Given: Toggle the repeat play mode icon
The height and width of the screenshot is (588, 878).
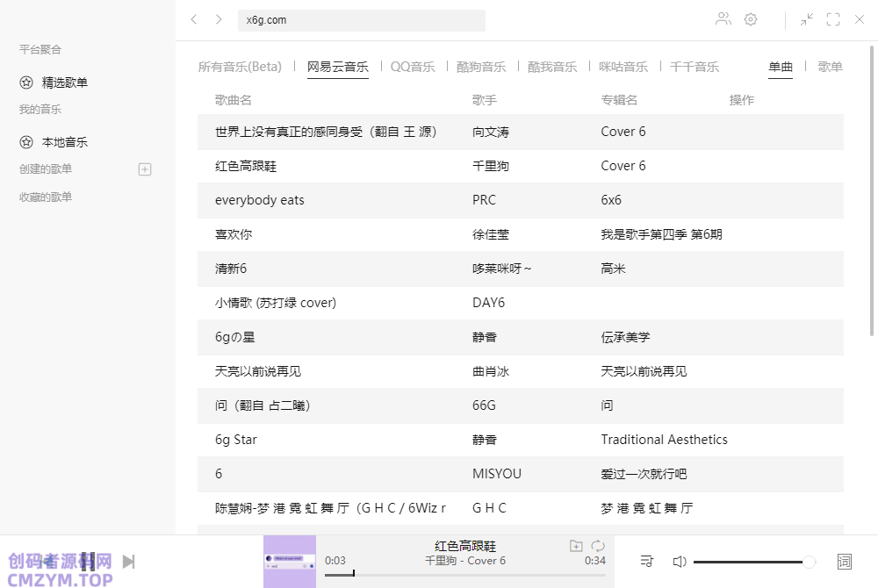Looking at the screenshot, I should point(599,545).
